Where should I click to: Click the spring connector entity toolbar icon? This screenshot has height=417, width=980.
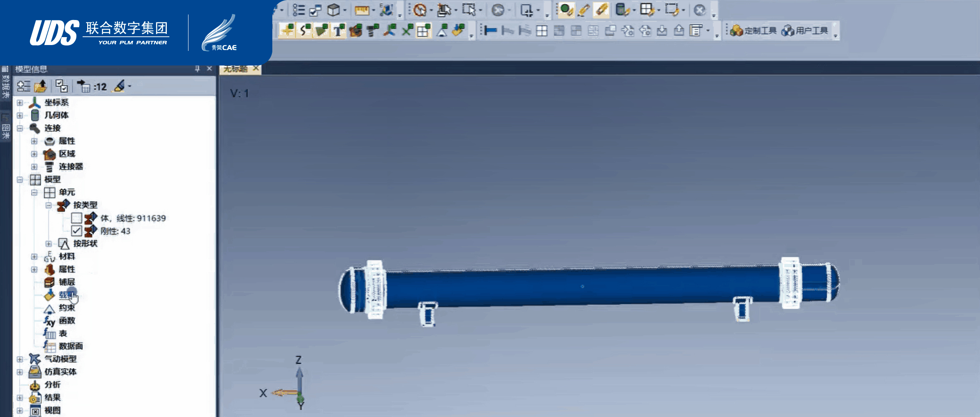372,30
